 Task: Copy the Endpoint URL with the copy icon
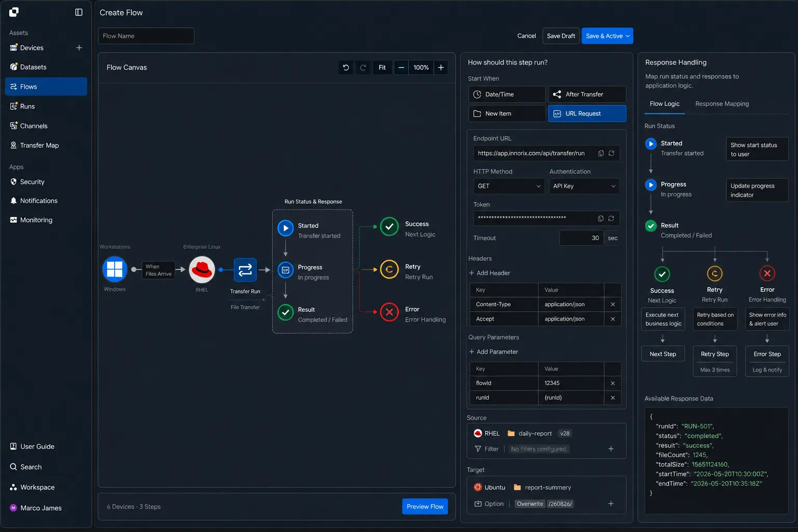coord(601,153)
